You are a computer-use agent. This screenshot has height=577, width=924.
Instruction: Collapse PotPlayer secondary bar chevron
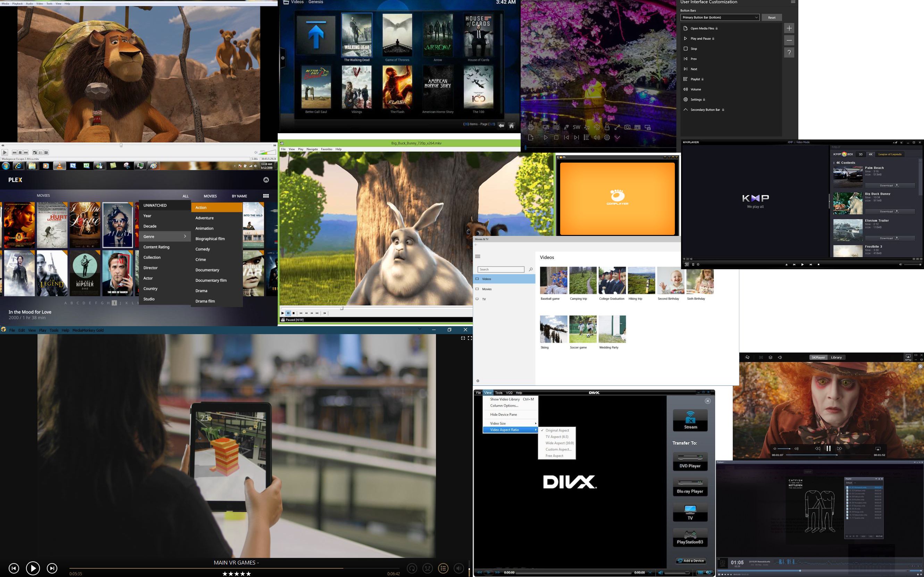click(x=617, y=137)
